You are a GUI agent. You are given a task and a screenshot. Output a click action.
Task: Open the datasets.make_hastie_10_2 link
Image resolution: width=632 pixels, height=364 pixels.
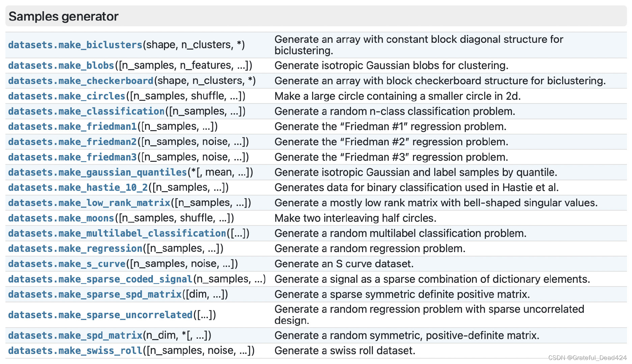click(x=78, y=187)
